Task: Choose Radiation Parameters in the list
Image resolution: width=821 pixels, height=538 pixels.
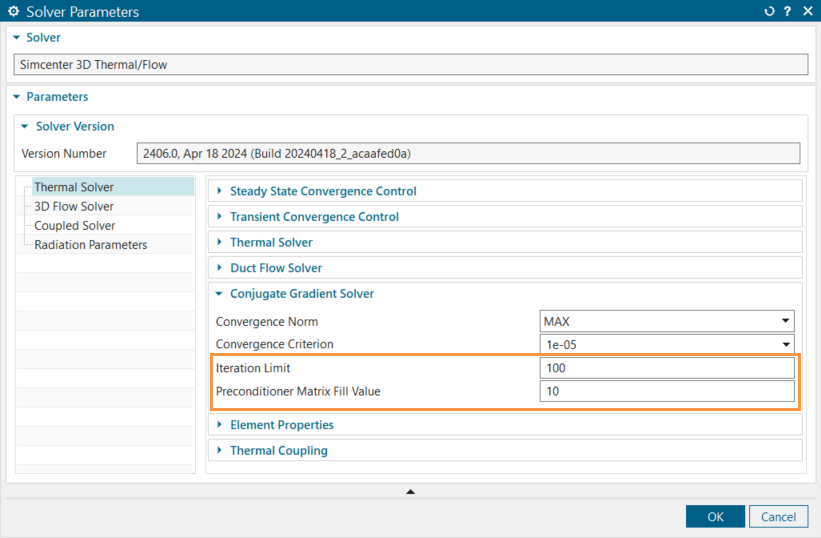Action: click(x=90, y=244)
